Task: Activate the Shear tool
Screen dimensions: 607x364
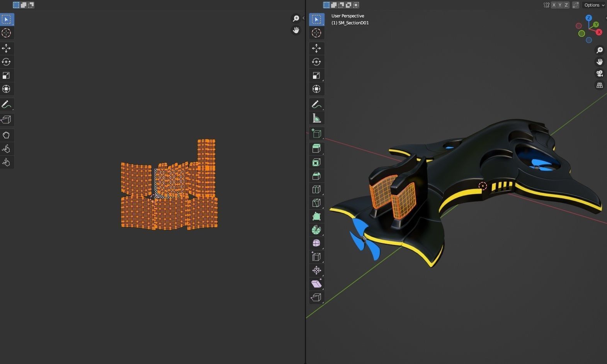Action: tap(316, 284)
